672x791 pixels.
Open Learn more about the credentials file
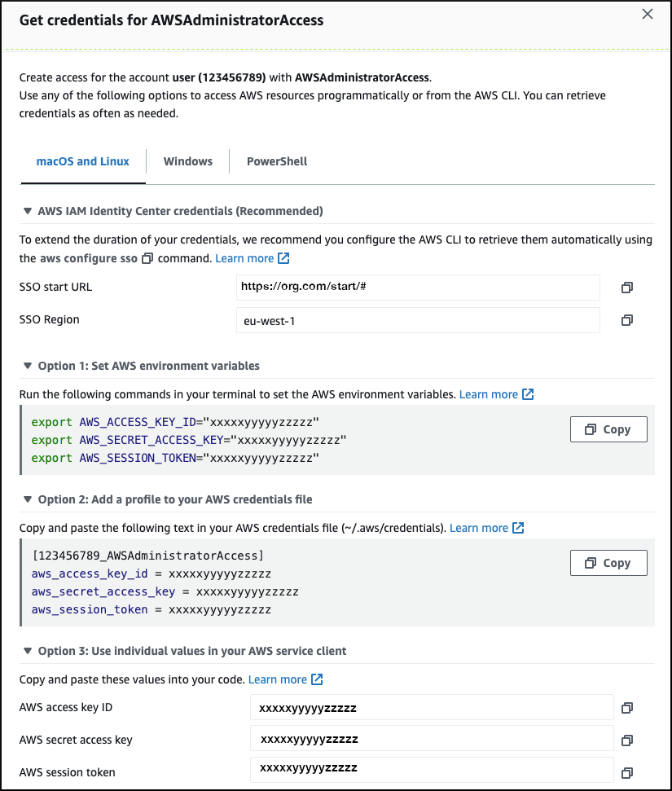coord(479,528)
